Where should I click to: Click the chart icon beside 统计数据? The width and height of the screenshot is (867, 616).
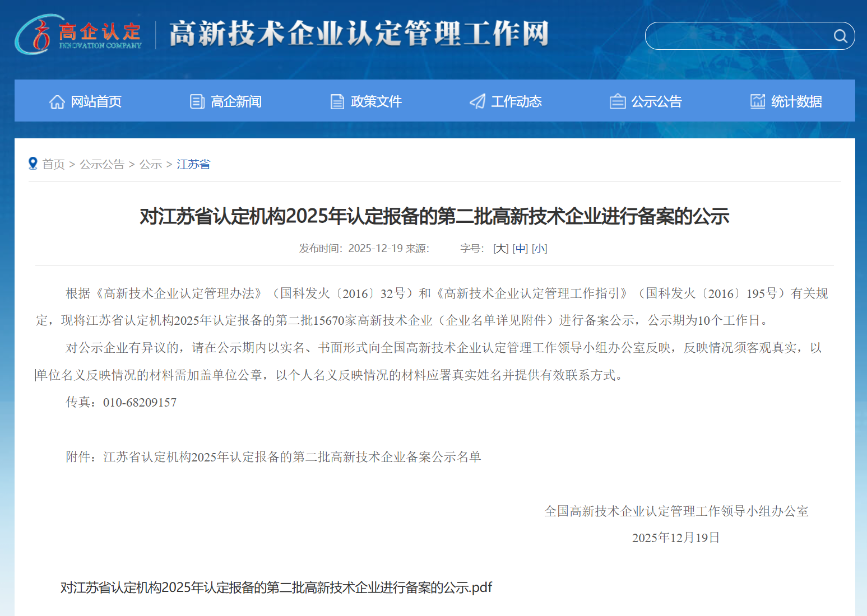point(758,101)
